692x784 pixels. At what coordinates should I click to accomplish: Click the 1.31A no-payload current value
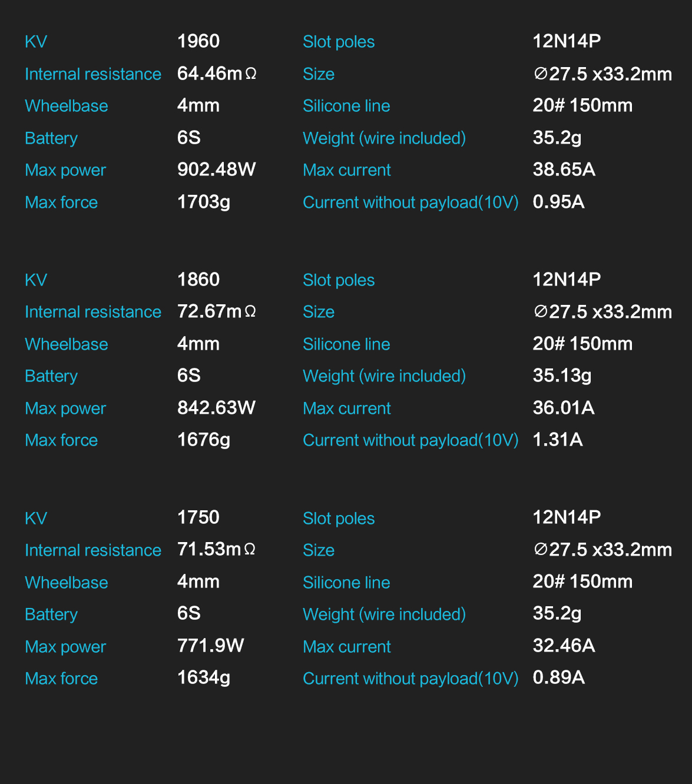[558, 440]
